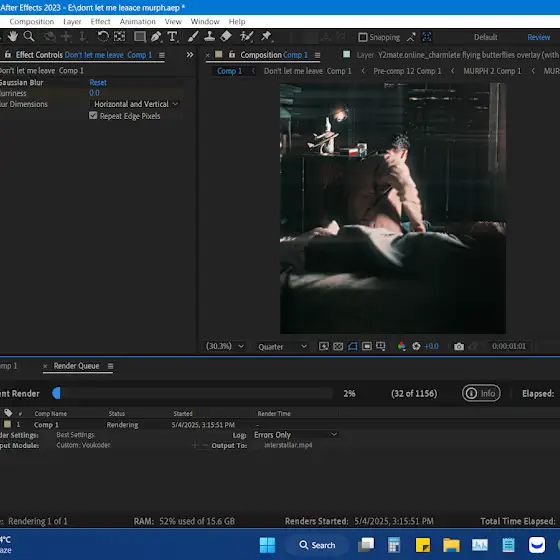Open the Layer menu
560x560 pixels.
pos(72,21)
